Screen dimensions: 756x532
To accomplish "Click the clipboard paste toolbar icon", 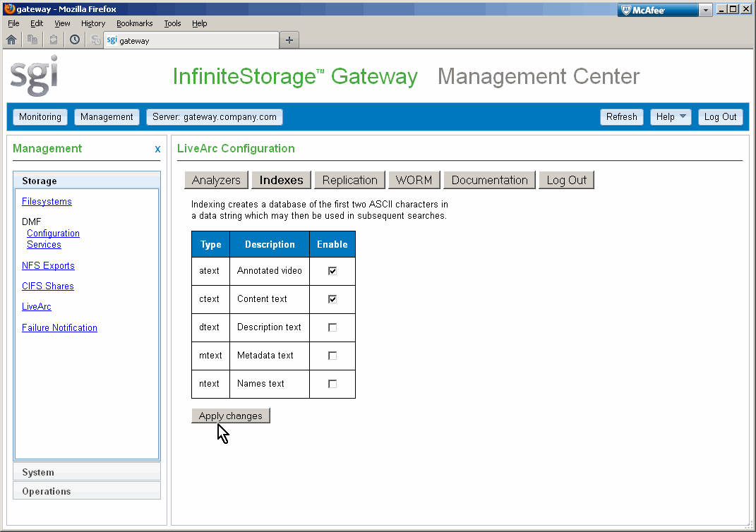I will pos(54,40).
